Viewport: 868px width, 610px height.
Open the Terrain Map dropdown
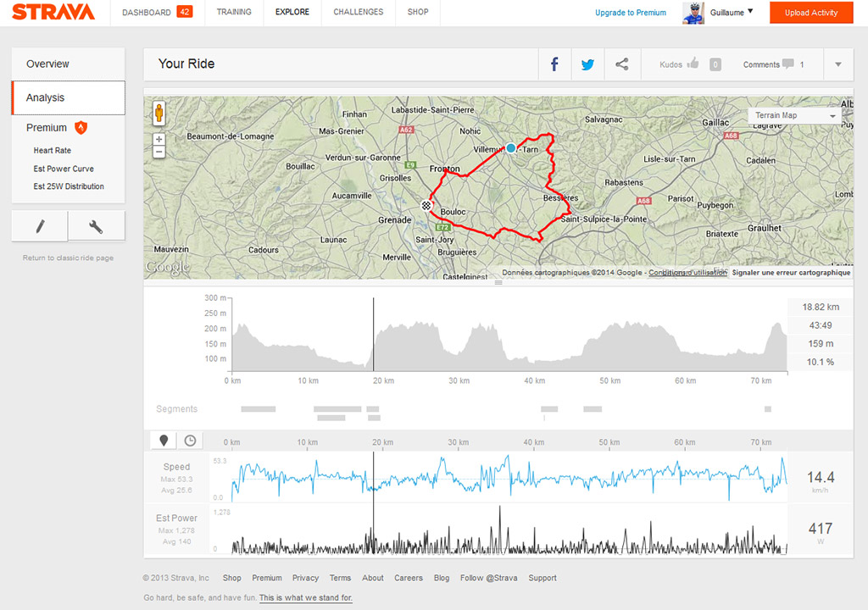coord(794,115)
